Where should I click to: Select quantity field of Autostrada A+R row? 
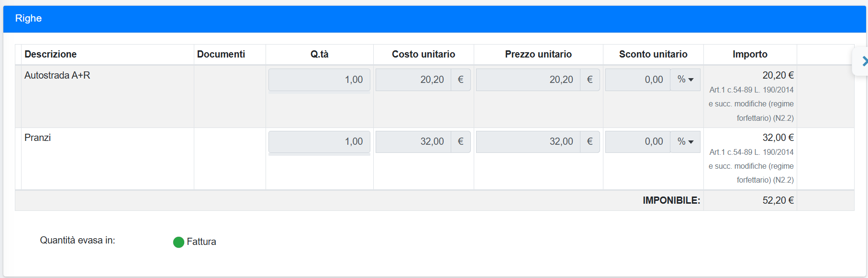(x=319, y=80)
